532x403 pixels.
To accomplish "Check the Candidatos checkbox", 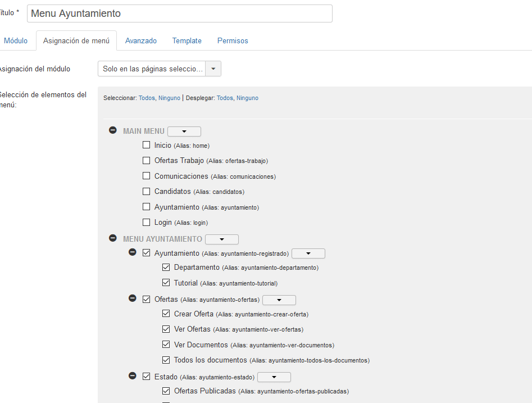I will [x=146, y=192].
